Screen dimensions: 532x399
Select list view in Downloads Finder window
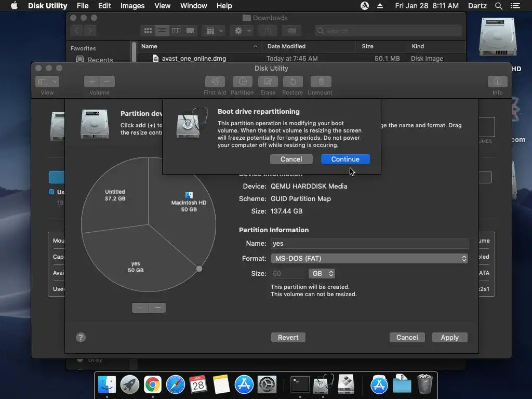point(162,31)
